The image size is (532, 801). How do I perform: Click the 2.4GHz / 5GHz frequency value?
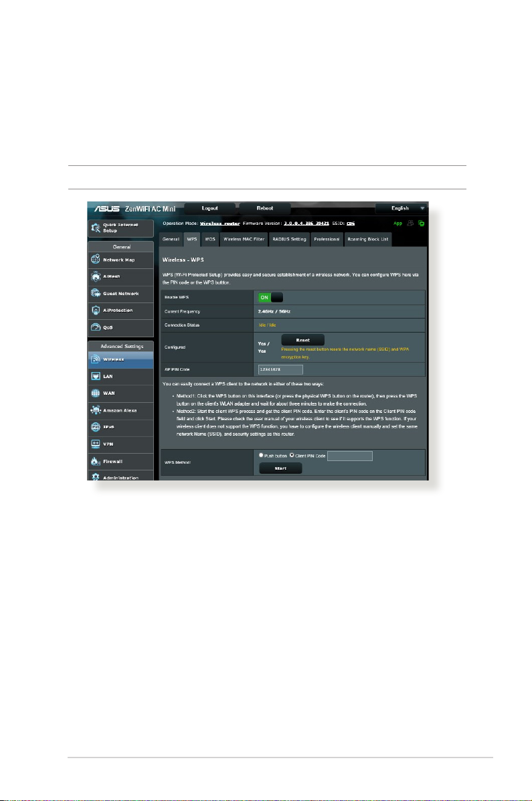274,311
